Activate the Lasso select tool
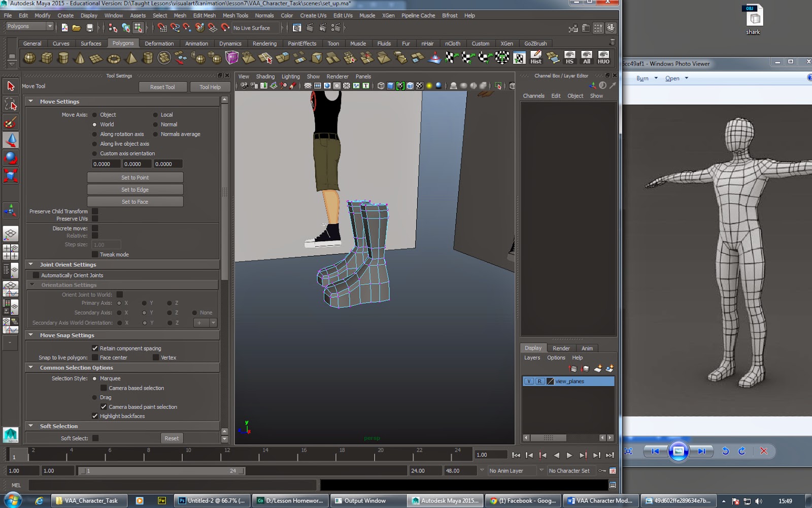The image size is (812, 508). (x=11, y=105)
